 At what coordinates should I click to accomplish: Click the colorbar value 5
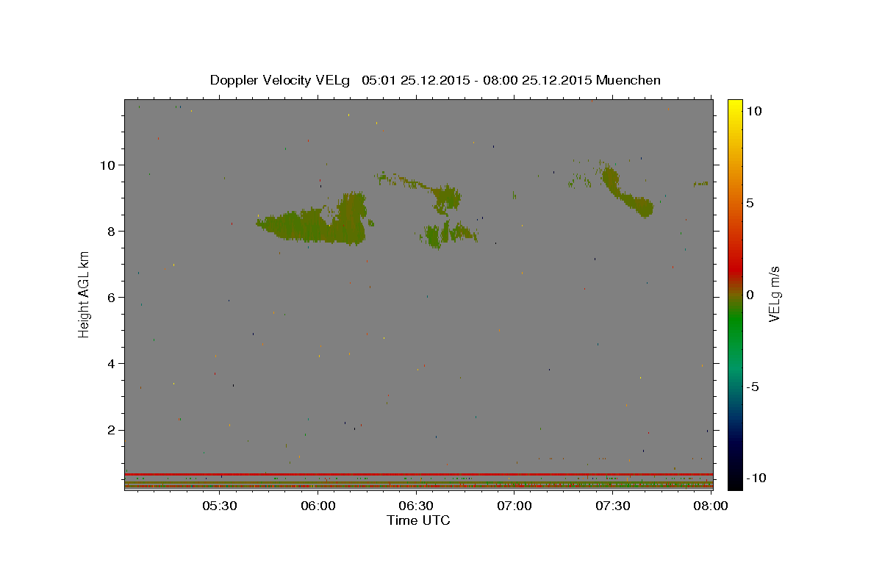[x=750, y=202]
